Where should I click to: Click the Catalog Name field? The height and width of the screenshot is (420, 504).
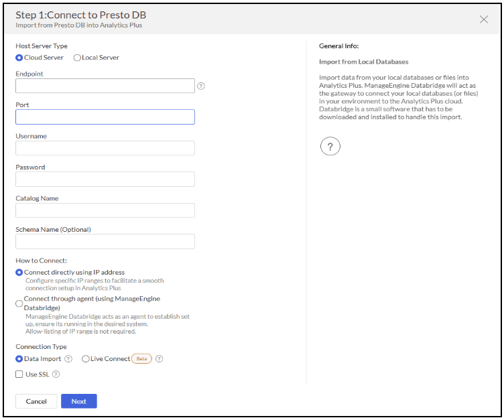tap(105, 210)
